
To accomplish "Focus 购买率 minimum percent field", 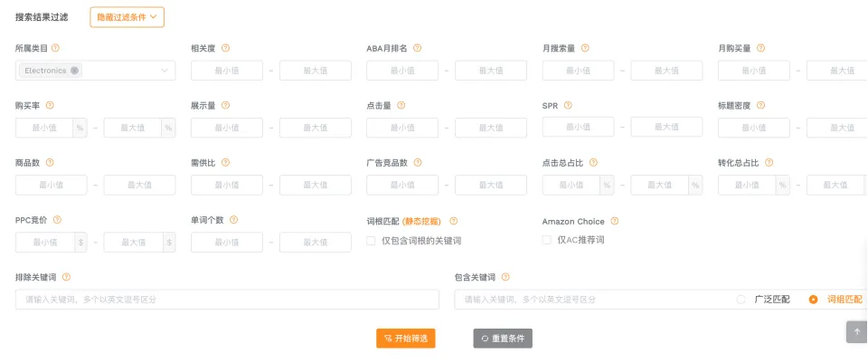I will pyautogui.click(x=44, y=128).
